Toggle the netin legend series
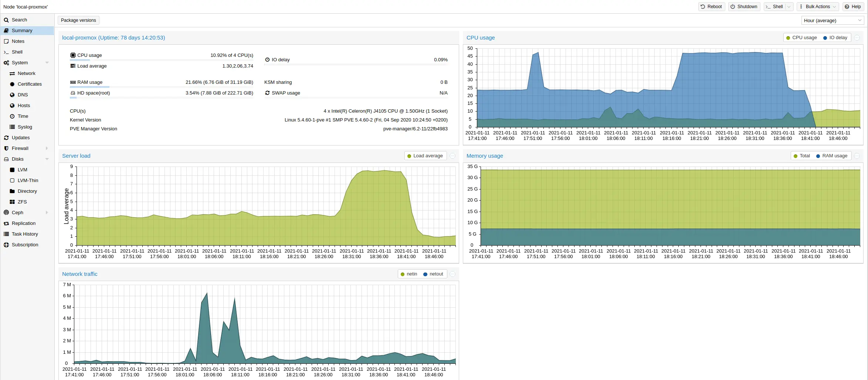 [x=409, y=274]
